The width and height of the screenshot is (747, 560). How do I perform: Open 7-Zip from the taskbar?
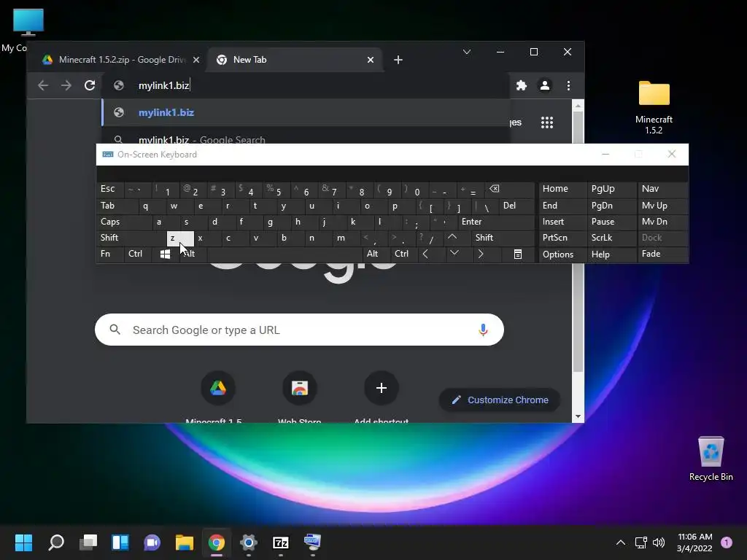tap(281, 542)
